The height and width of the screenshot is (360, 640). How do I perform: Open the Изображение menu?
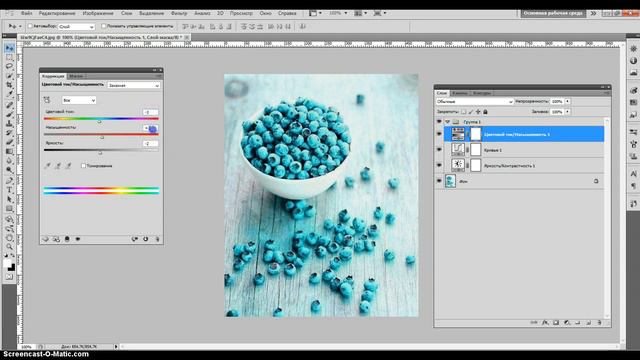pyautogui.click(x=98, y=13)
